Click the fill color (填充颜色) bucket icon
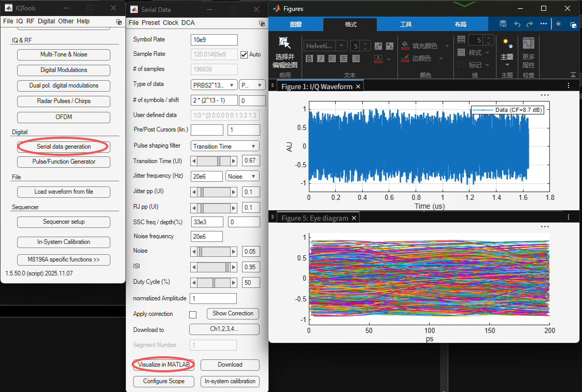This screenshot has height=392, width=582. 405,46
